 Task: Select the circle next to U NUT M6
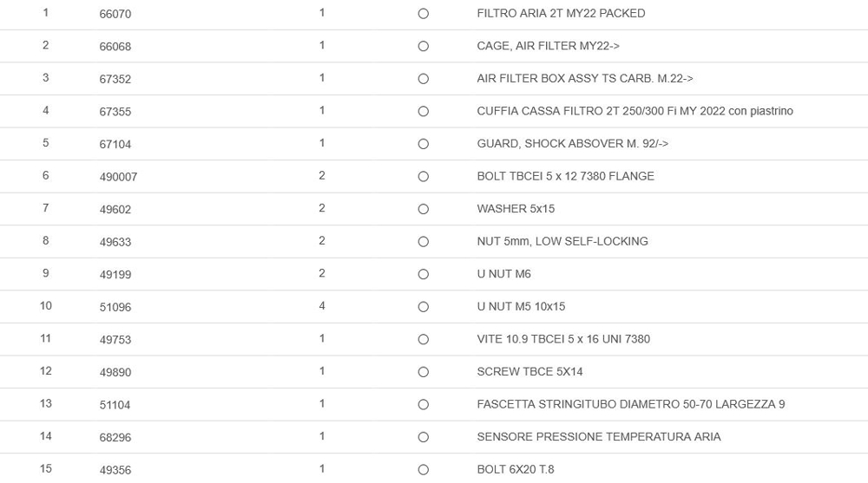423,274
